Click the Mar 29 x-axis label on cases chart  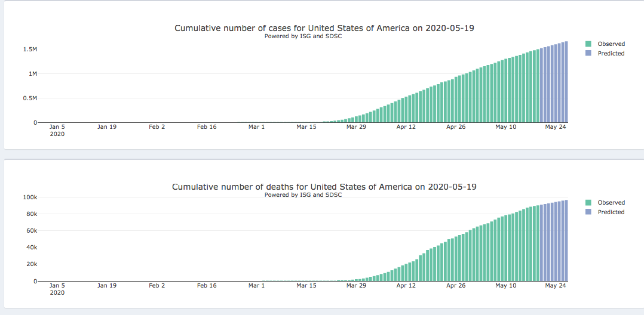(356, 126)
